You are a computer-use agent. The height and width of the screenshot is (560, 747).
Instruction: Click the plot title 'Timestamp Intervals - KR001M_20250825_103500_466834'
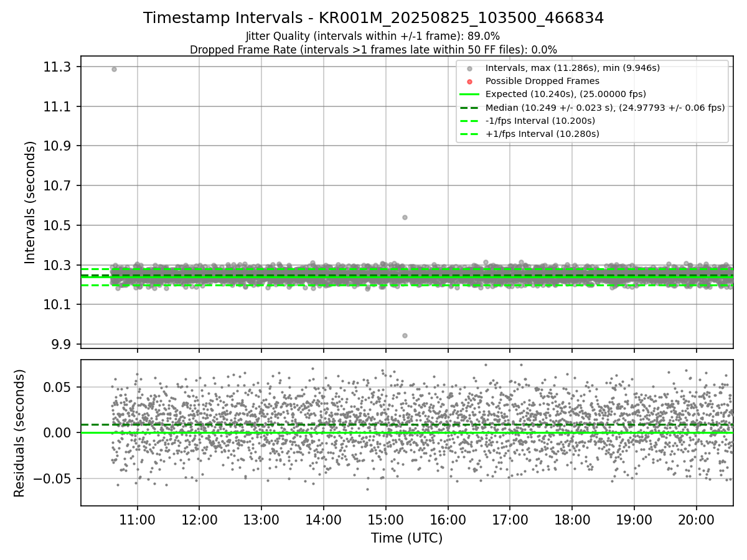coord(374,18)
